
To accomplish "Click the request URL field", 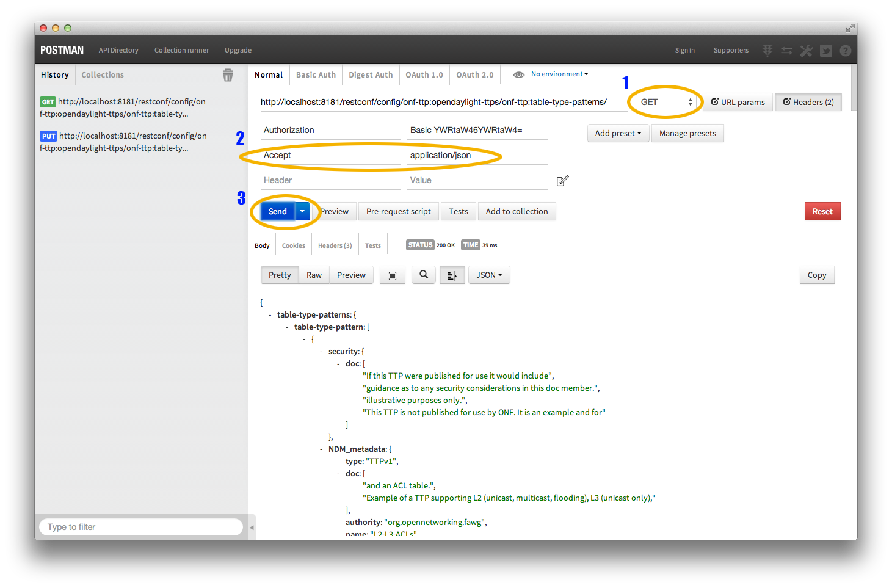I will (x=444, y=102).
